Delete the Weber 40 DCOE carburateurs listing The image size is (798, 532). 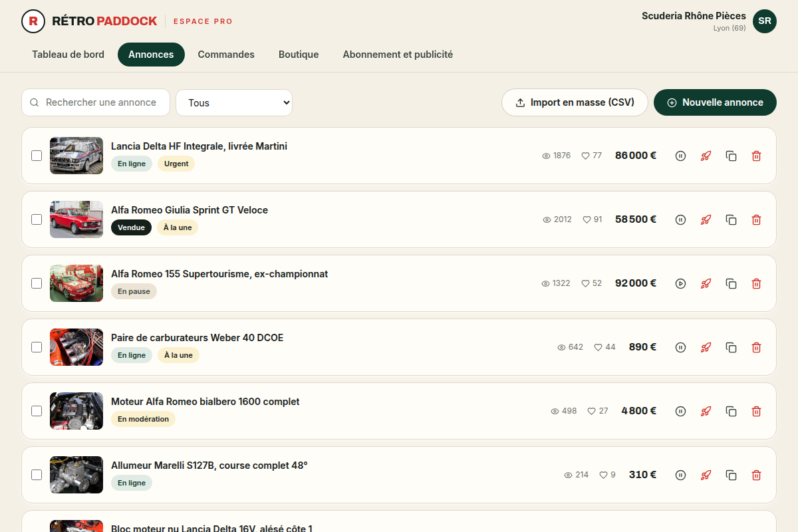coord(756,347)
